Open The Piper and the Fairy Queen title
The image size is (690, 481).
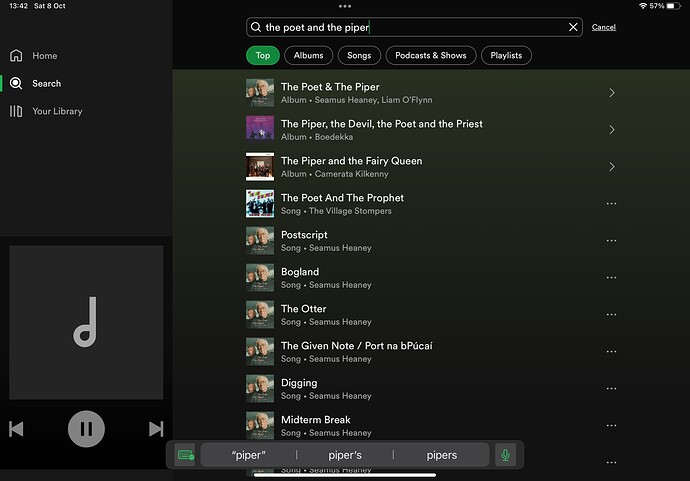352,161
